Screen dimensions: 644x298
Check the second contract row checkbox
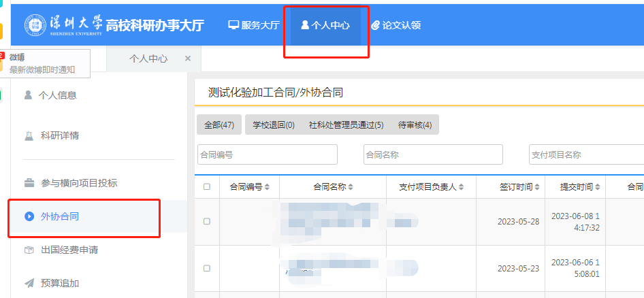tap(207, 268)
